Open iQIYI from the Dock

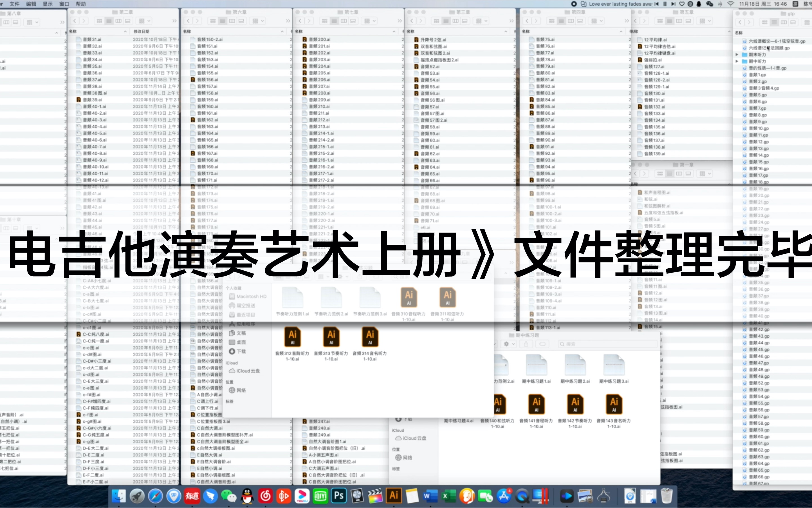pyautogui.click(x=320, y=496)
